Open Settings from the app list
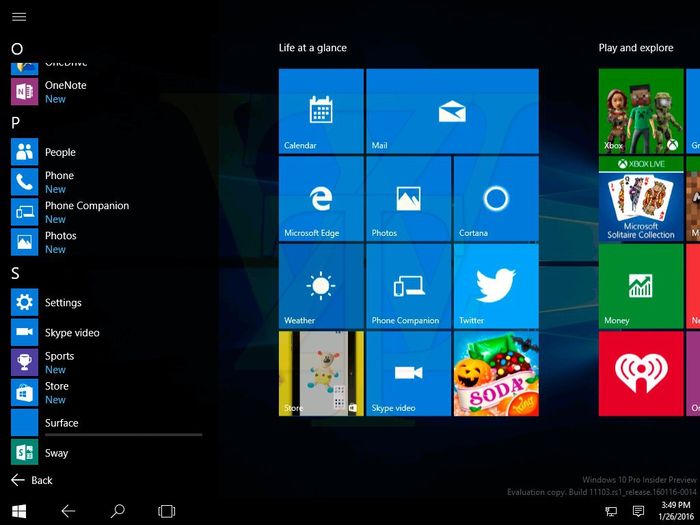The image size is (700, 525). (x=62, y=303)
